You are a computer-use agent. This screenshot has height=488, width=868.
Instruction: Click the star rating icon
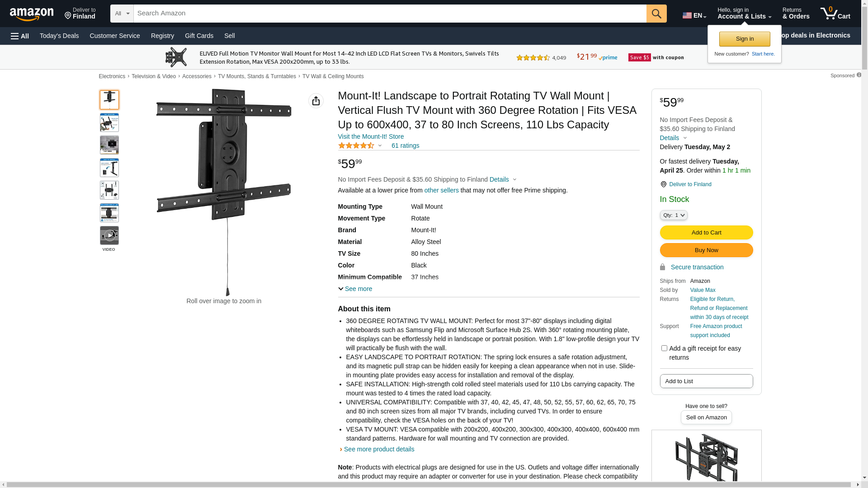click(x=356, y=145)
